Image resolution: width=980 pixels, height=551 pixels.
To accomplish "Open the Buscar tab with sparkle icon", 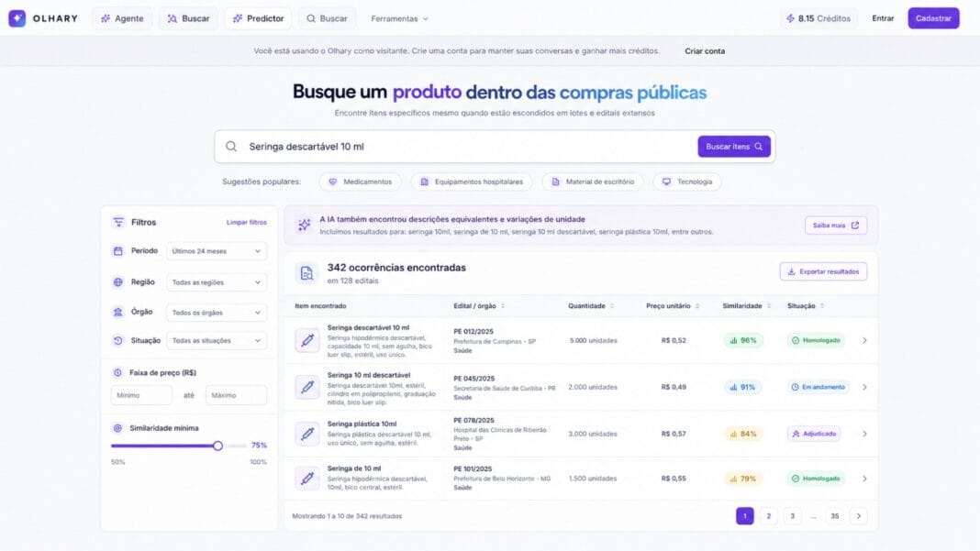I will point(188,18).
